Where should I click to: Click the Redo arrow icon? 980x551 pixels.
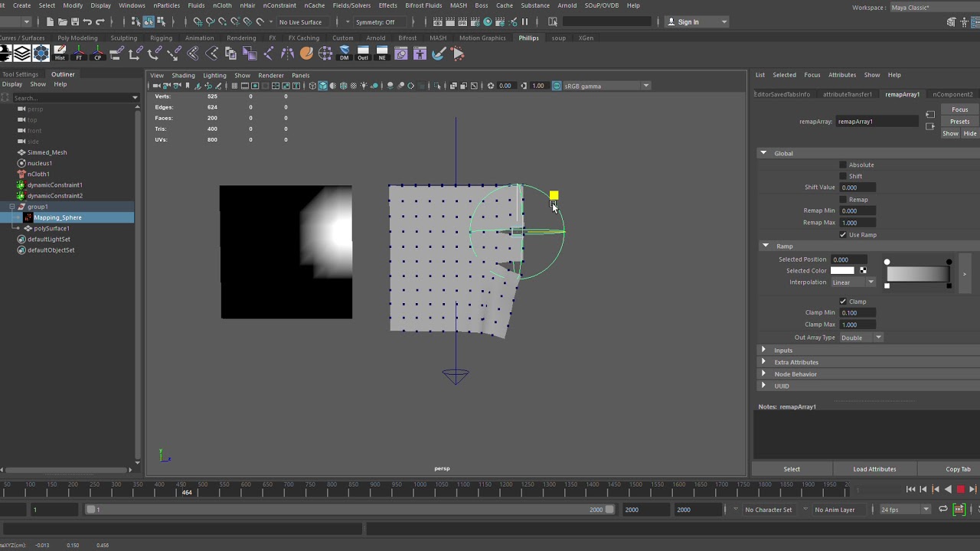point(100,21)
